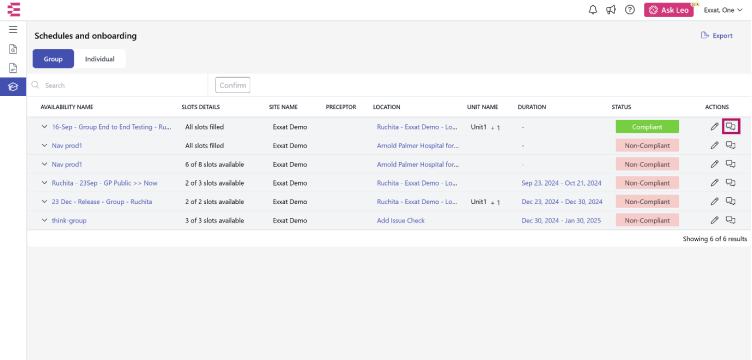The height and width of the screenshot is (360, 752).
Task: Open the help question mark icon
Action: [630, 10]
